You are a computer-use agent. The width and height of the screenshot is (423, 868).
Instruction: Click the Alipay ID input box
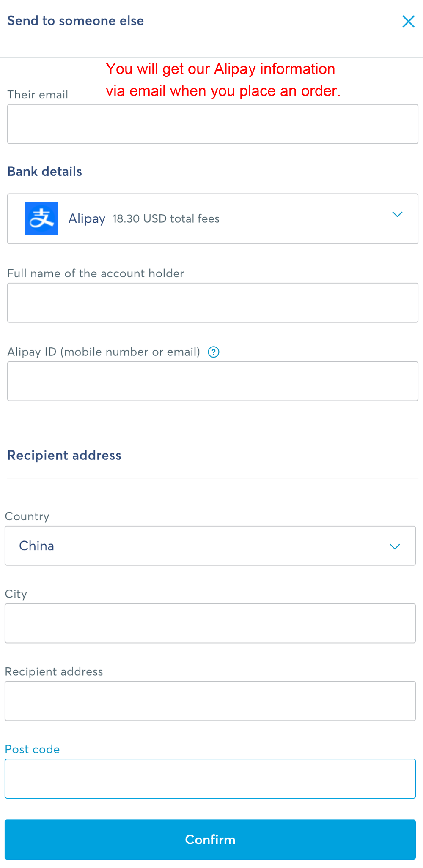[213, 381]
